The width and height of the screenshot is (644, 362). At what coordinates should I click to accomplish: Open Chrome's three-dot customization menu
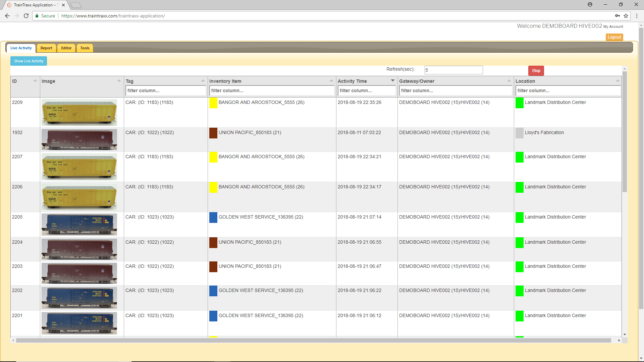pyautogui.click(x=637, y=16)
